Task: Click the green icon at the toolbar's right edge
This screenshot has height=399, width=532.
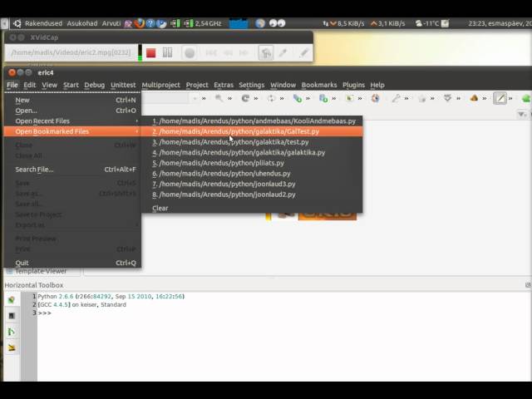Action: point(526,98)
